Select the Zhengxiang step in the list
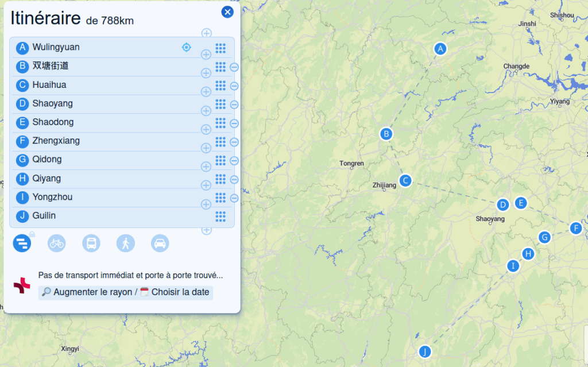 [56, 141]
